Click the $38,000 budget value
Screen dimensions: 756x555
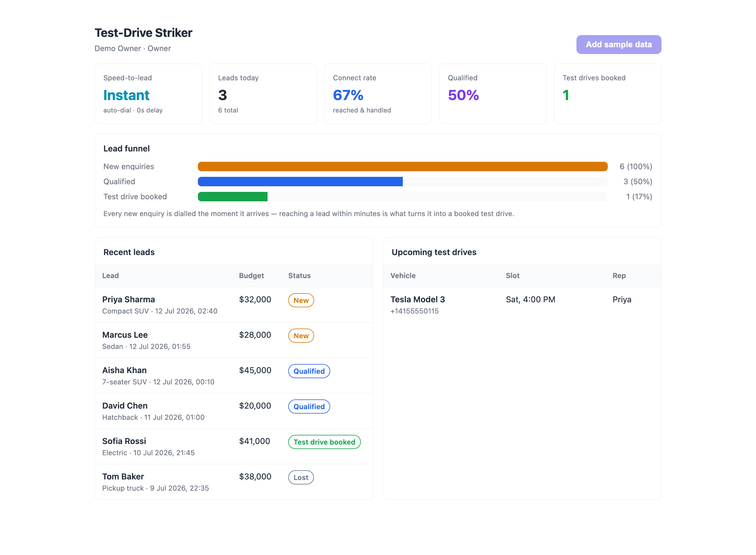(x=255, y=476)
